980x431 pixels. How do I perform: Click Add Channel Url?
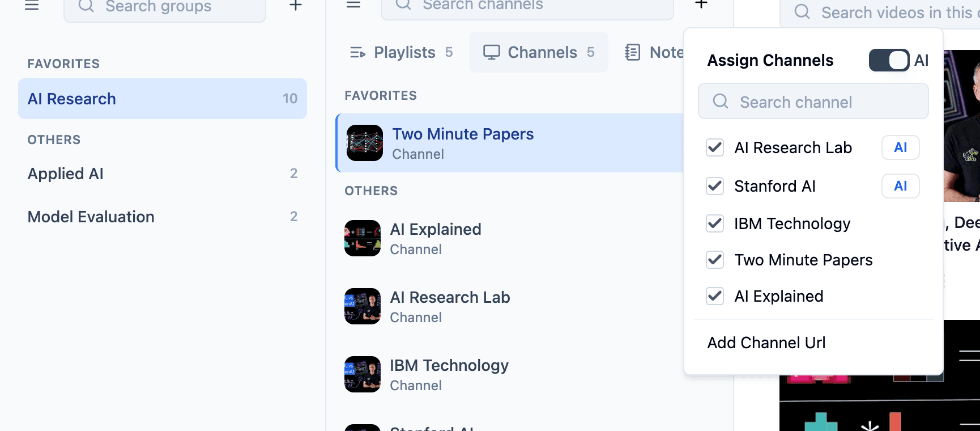pos(766,343)
